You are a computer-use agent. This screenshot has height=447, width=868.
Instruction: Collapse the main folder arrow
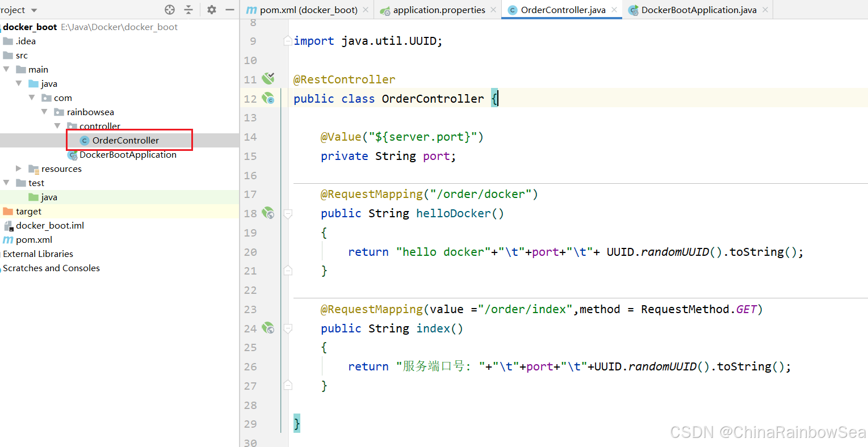(x=6, y=69)
